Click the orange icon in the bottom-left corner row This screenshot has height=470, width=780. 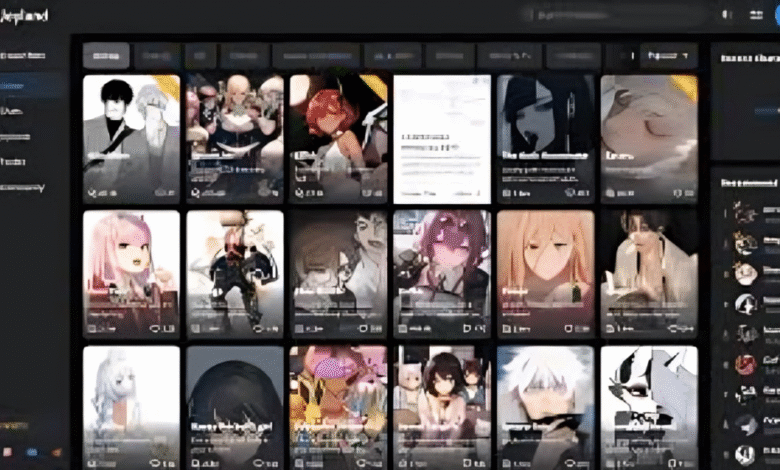(57, 452)
